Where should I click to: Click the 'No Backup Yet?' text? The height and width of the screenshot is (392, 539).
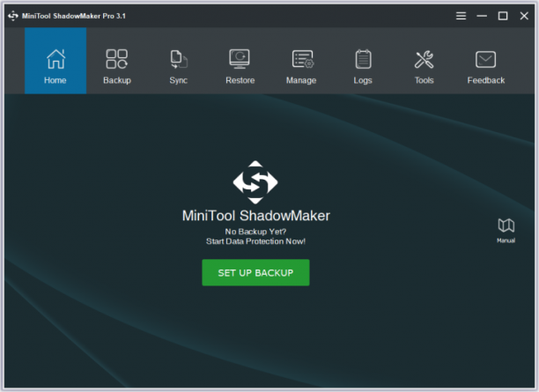point(255,232)
